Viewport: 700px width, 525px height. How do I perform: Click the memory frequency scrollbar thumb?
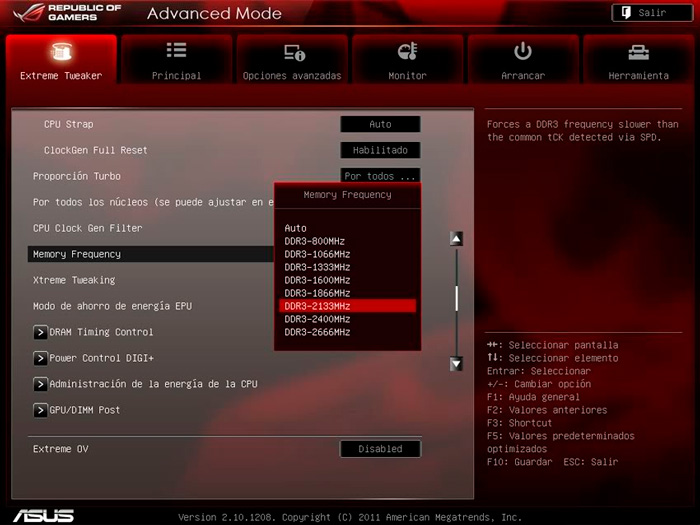click(x=456, y=298)
